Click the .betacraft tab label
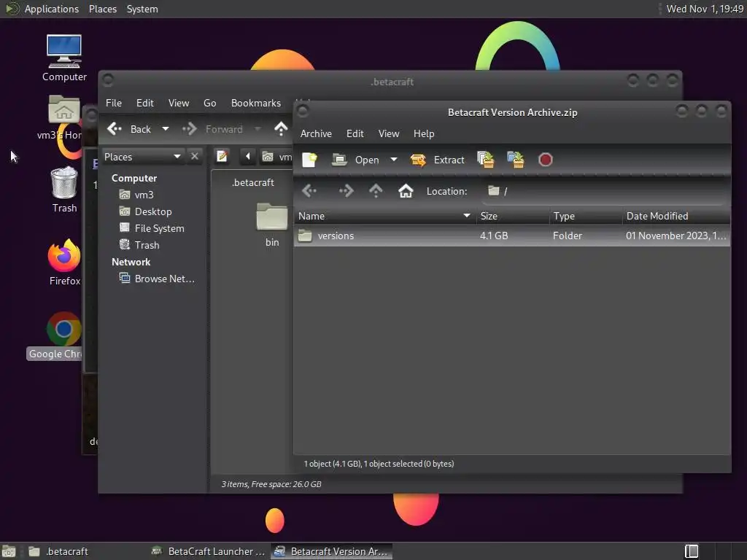This screenshot has height=560, width=747. click(252, 182)
